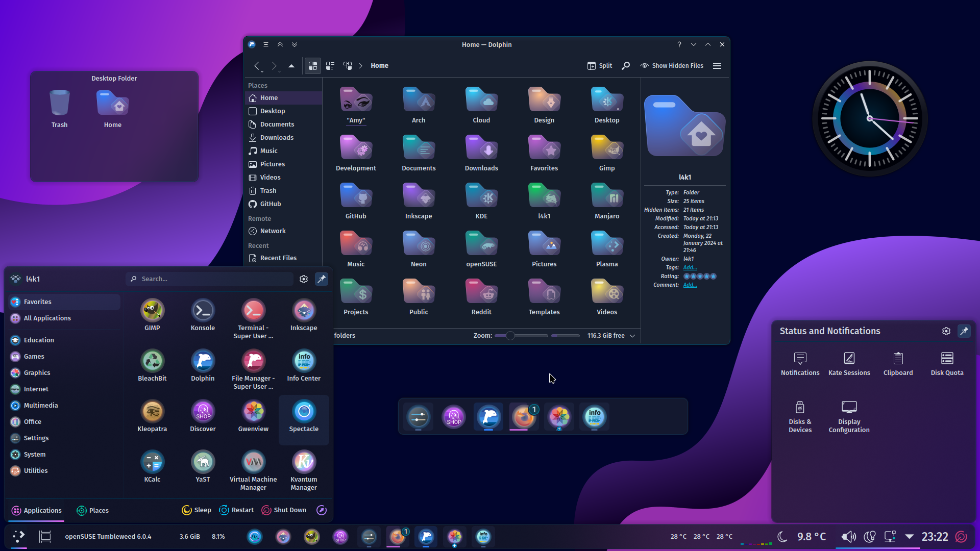Launch Konsole from the favorites grid
Image resolution: width=980 pixels, height=551 pixels.
point(203,315)
